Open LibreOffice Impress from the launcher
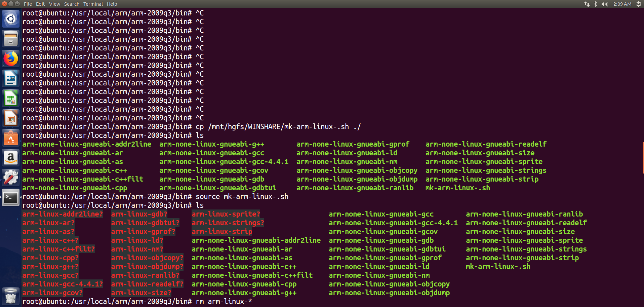This screenshot has height=307, width=644. coord(11,118)
